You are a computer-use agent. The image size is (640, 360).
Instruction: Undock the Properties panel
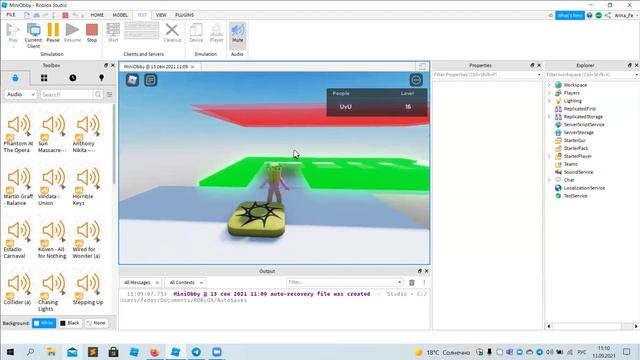point(532,65)
